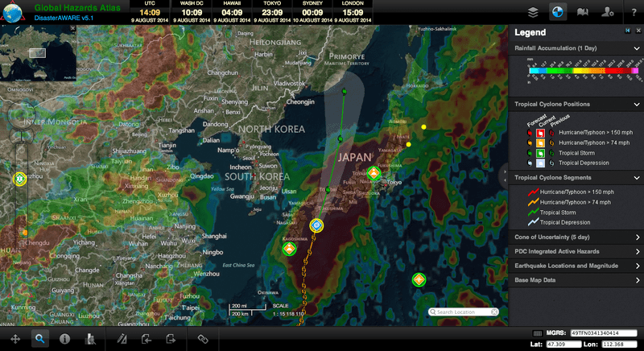Expand PDC Integrated Active Hazards section

[x=637, y=251]
